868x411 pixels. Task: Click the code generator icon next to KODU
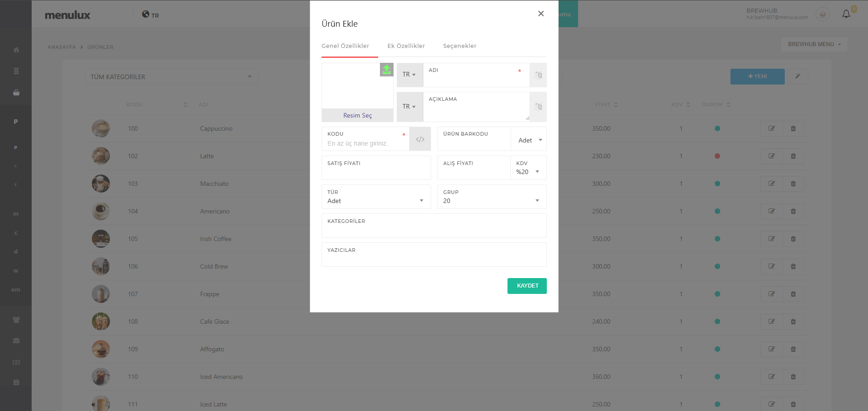(x=420, y=139)
